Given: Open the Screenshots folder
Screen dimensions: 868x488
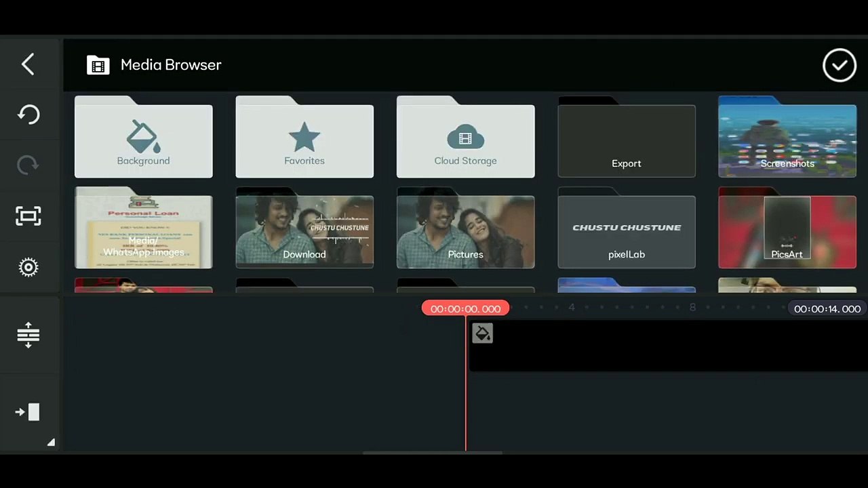Looking at the screenshot, I should [x=787, y=137].
